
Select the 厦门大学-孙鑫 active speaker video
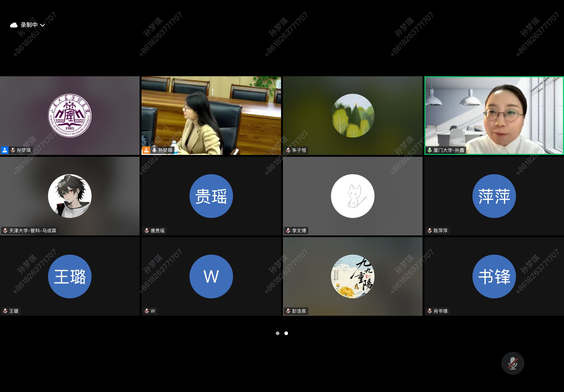point(494,115)
